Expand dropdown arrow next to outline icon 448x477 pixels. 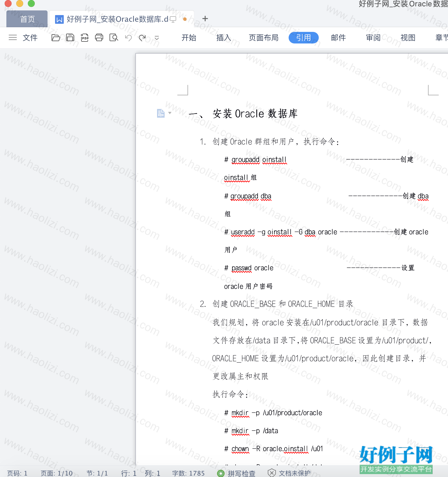(x=170, y=113)
